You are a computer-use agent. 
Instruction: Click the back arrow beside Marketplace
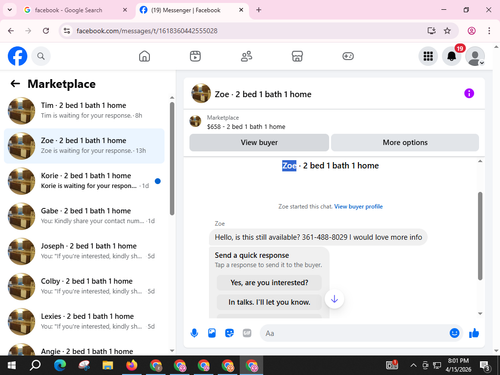coord(15,84)
